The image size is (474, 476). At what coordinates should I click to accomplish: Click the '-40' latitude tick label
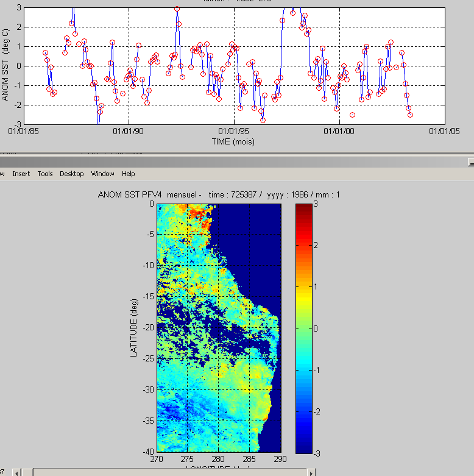149,452
